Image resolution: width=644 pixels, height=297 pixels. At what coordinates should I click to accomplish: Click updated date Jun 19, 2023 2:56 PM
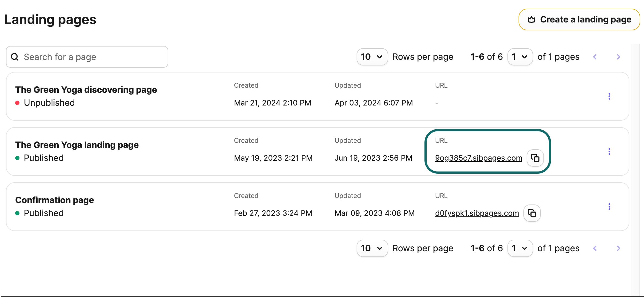(373, 158)
